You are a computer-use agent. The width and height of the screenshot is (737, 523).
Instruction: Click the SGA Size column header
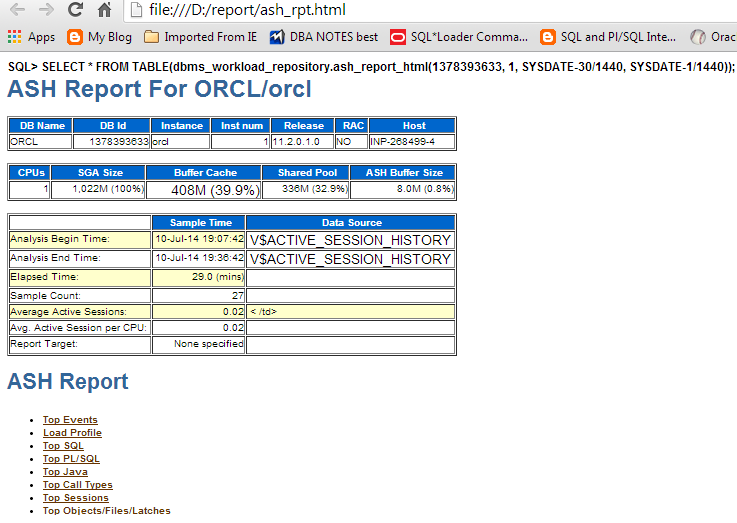[98, 172]
